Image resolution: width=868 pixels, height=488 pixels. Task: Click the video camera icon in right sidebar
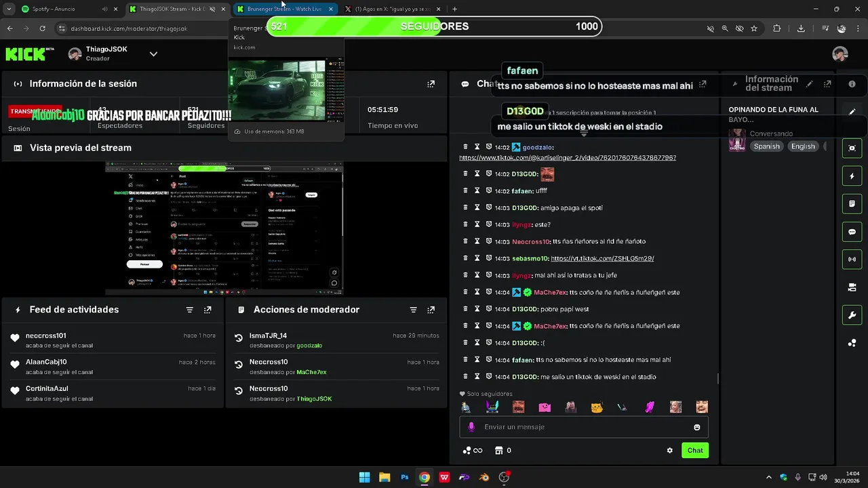pos(852,287)
